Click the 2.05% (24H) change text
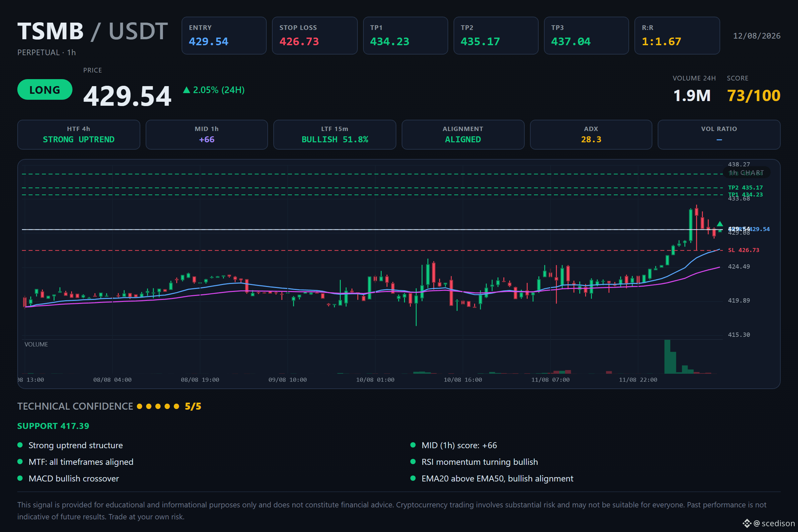Screen dimensions: 798x532 219,90
